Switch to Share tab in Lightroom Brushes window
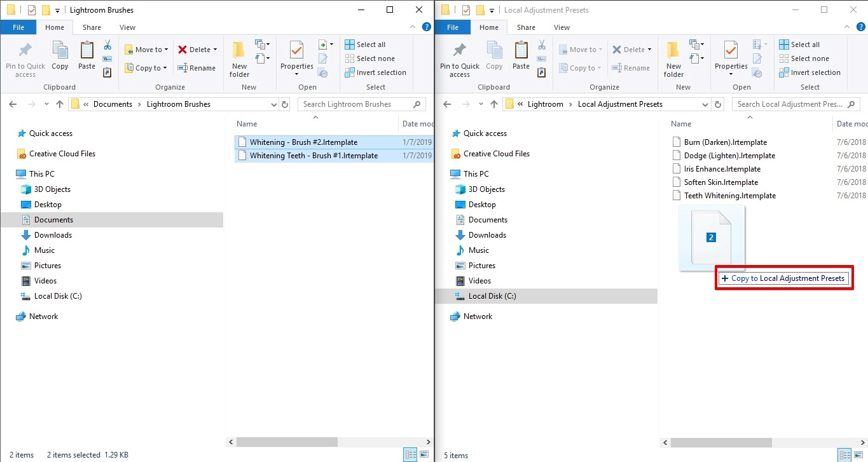 coord(92,27)
